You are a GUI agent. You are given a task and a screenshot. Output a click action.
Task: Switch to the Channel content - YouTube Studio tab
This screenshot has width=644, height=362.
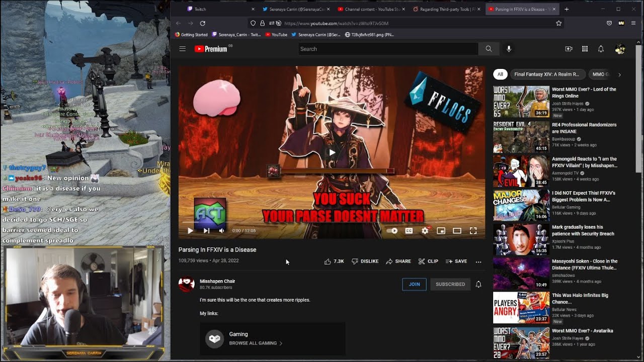372,9
